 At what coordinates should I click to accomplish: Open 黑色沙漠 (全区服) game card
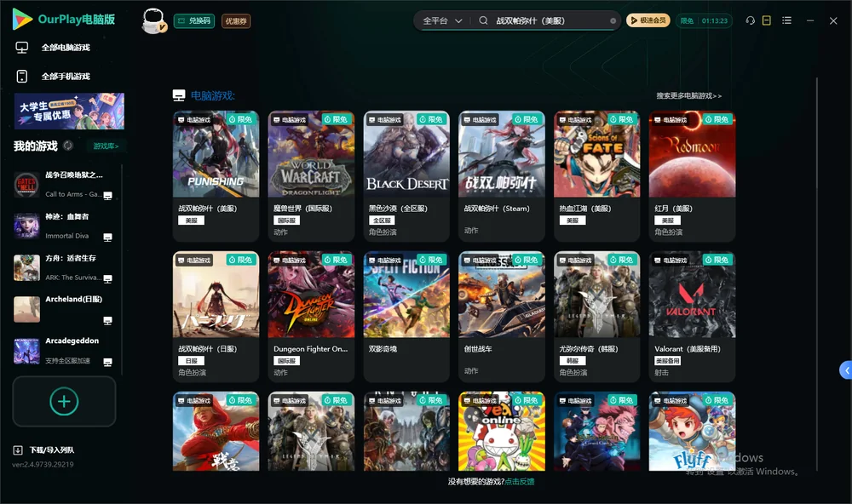coord(406,176)
